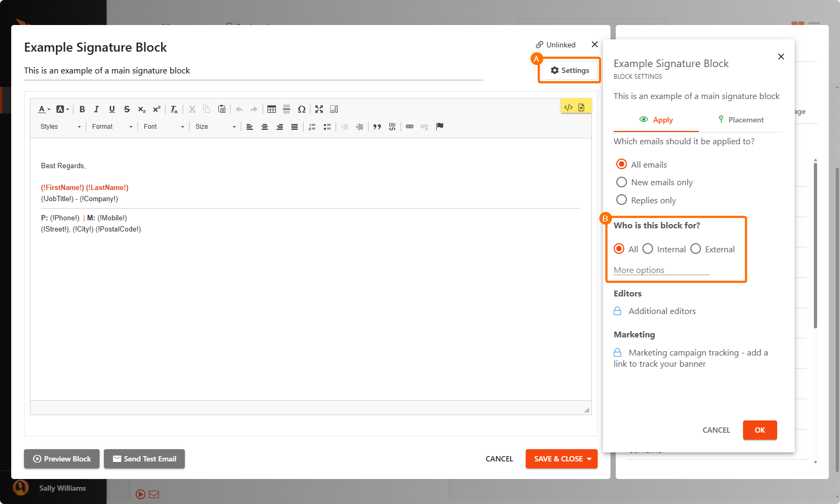The height and width of the screenshot is (504, 840).
Task: Insert a table using the table icon
Action: [x=272, y=109]
